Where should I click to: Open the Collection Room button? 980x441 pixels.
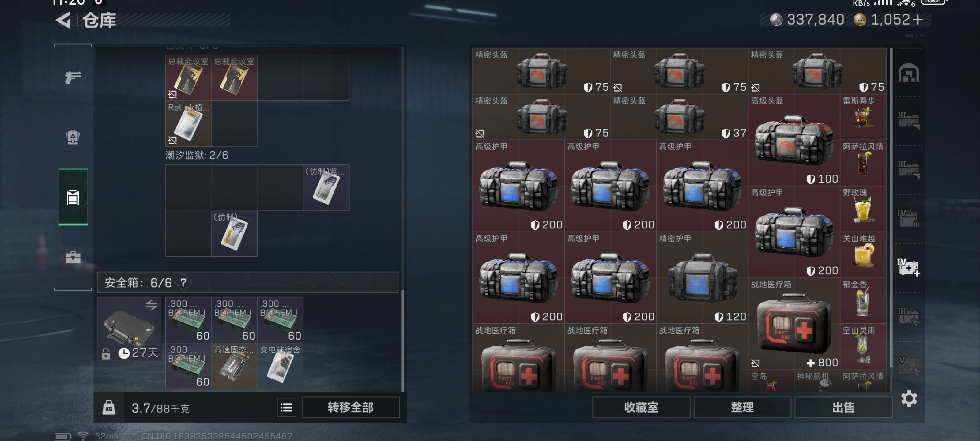(641, 408)
